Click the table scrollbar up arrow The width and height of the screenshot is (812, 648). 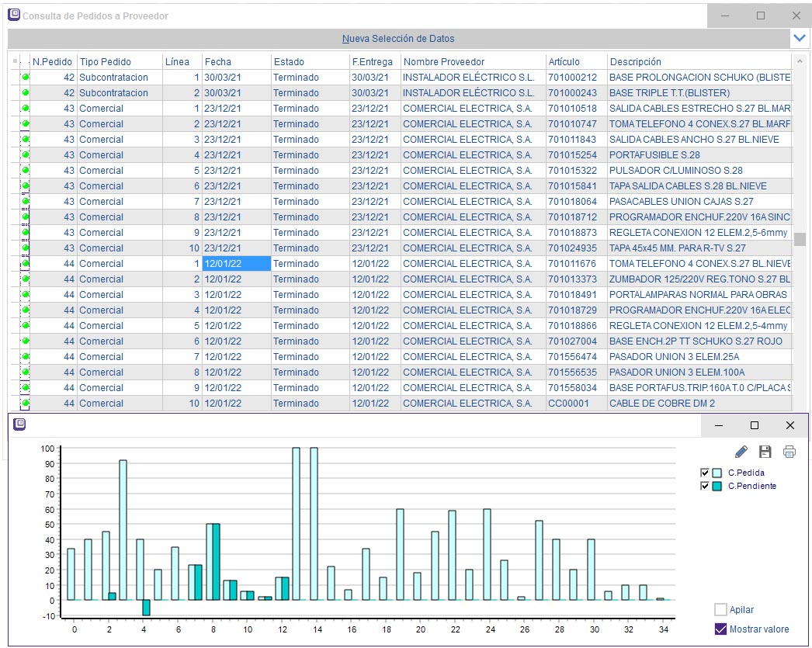[x=800, y=61]
